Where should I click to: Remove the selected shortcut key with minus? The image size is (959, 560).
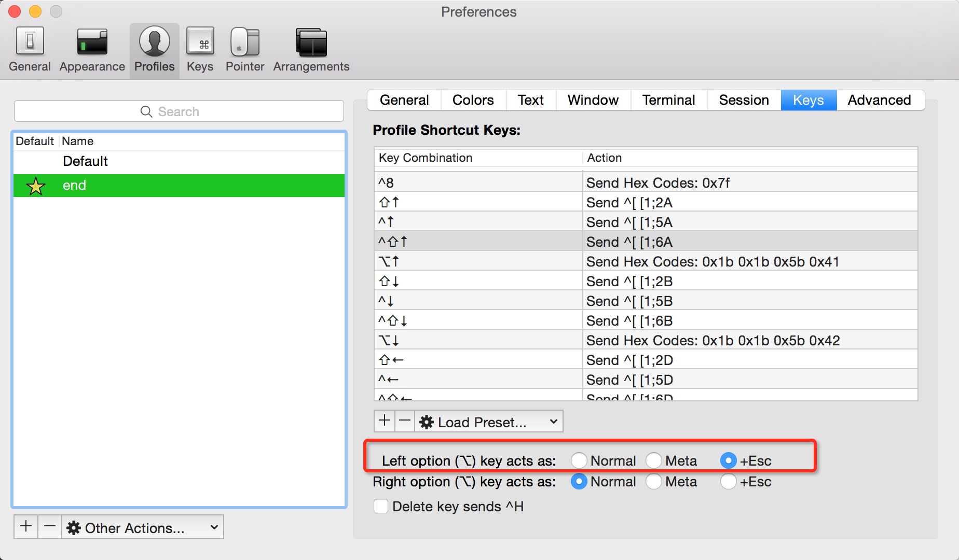pos(405,421)
